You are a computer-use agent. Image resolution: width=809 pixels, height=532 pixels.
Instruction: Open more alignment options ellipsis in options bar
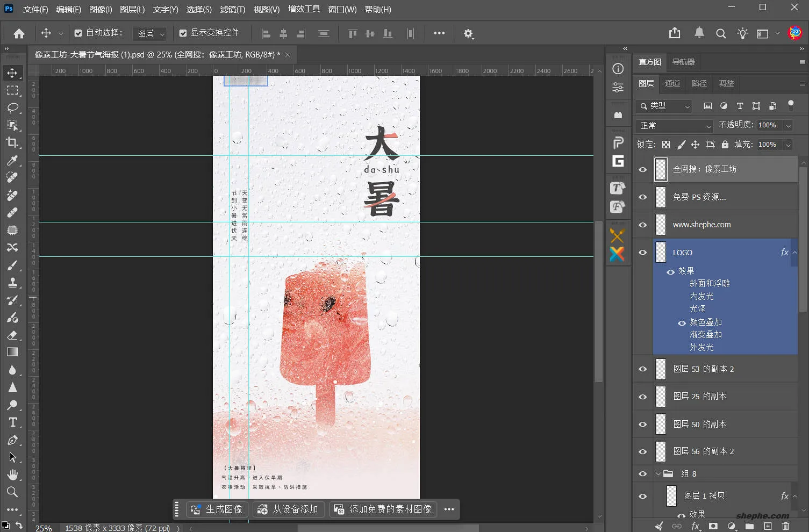(x=439, y=33)
